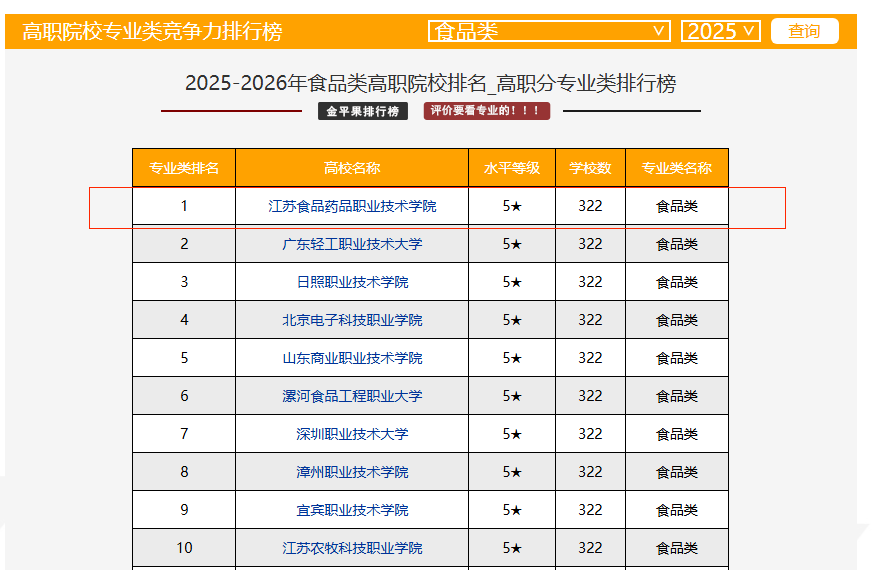The image size is (876, 570).
Task: Click the 高职院校专业类竞争力排行榜 banner title
Action: (x=152, y=31)
